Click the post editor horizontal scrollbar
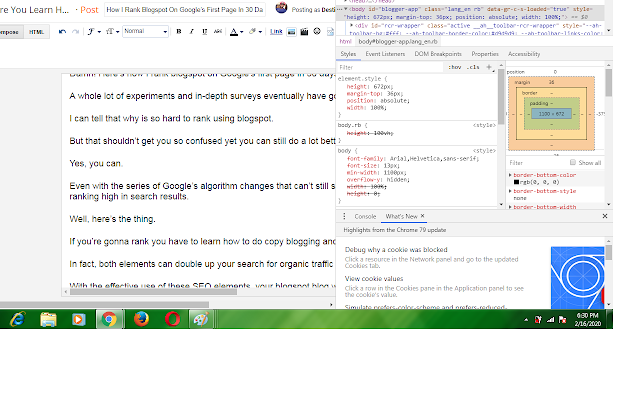640x400 pixels. tap(153, 292)
